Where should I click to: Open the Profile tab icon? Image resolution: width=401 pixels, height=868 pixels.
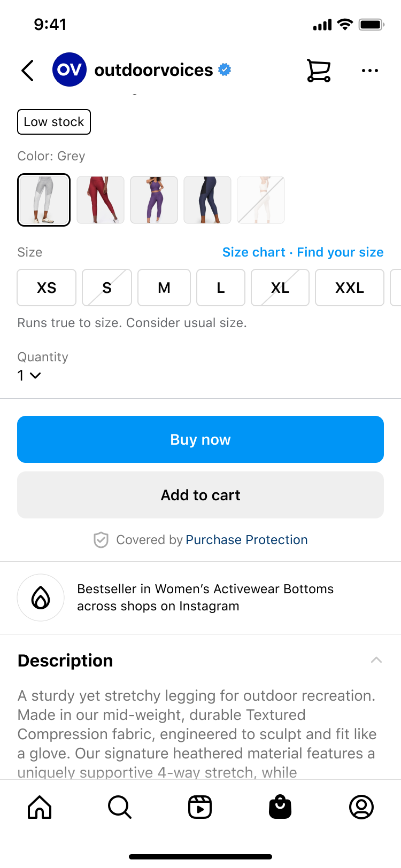click(x=361, y=807)
